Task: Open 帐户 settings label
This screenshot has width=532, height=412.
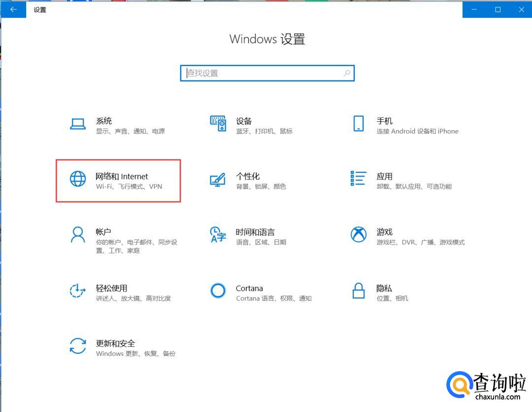Action: (103, 232)
